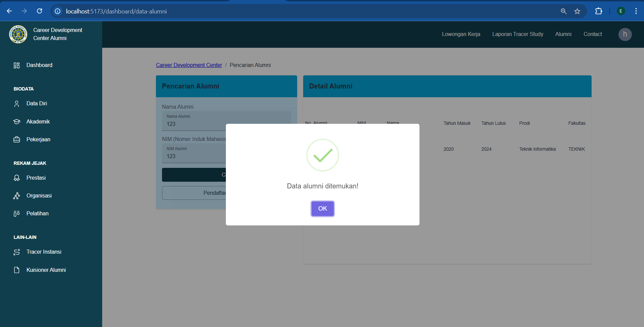Open Lowongan Kerja menu item
Viewport: 644px width, 327px height.
coord(461,34)
